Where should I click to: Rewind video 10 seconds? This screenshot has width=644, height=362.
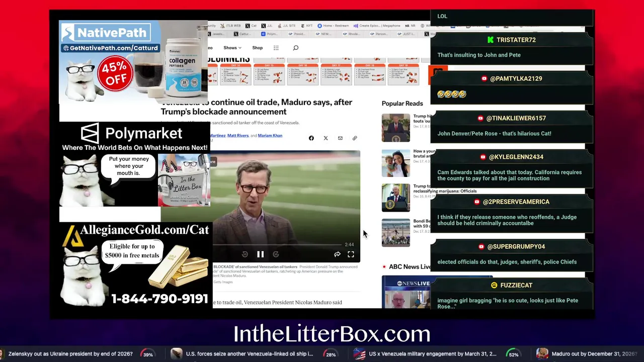coord(245,254)
